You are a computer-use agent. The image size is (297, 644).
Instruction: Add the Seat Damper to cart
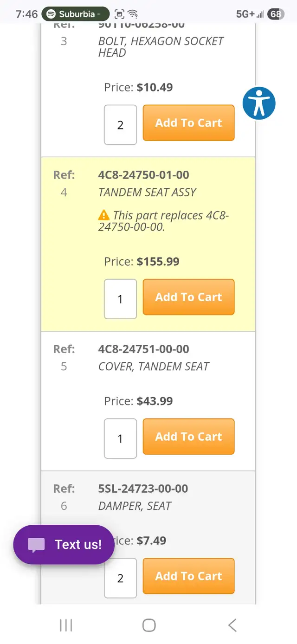[x=188, y=576]
